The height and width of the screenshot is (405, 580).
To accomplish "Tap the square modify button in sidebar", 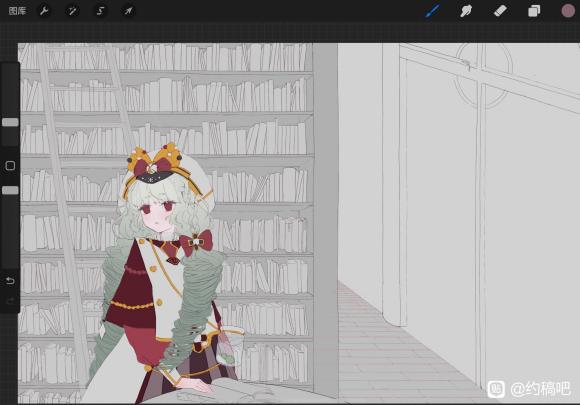I will [10, 165].
